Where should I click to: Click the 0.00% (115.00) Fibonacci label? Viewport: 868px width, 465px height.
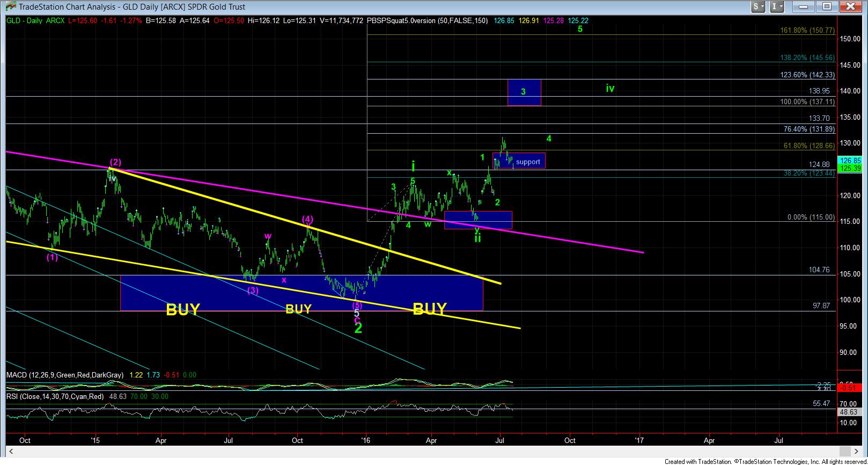coord(811,217)
